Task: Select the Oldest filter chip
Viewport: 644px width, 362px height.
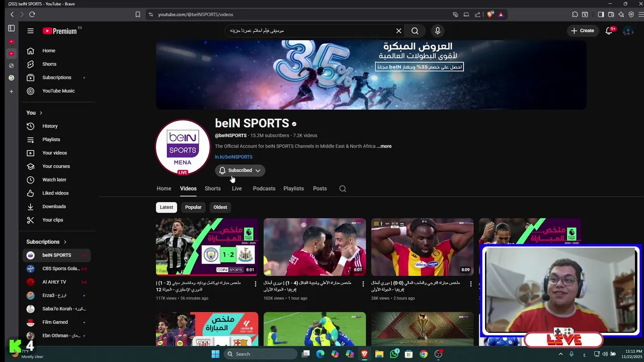Action: (x=220, y=207)
